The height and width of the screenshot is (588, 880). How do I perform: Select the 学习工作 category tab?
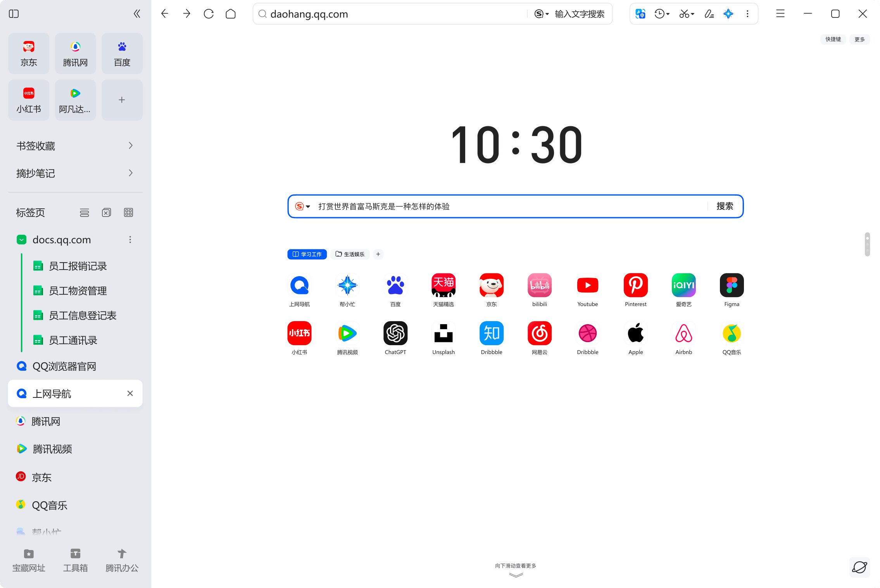point(307,254)
